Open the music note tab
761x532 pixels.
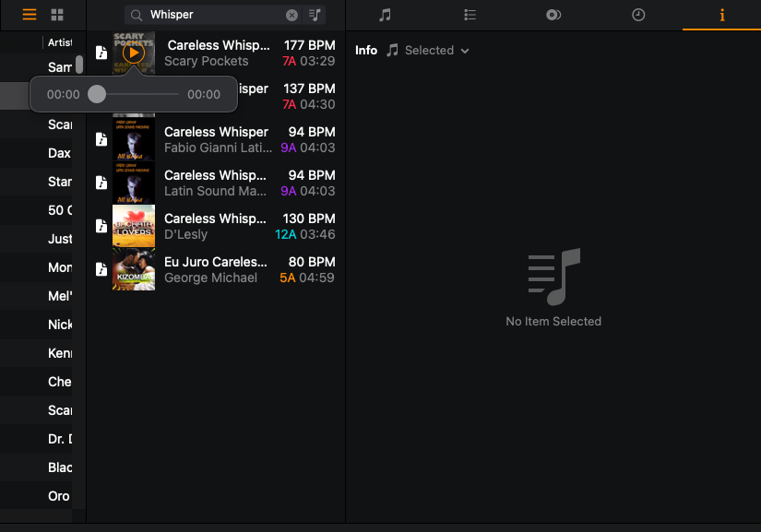coord(385,15)
